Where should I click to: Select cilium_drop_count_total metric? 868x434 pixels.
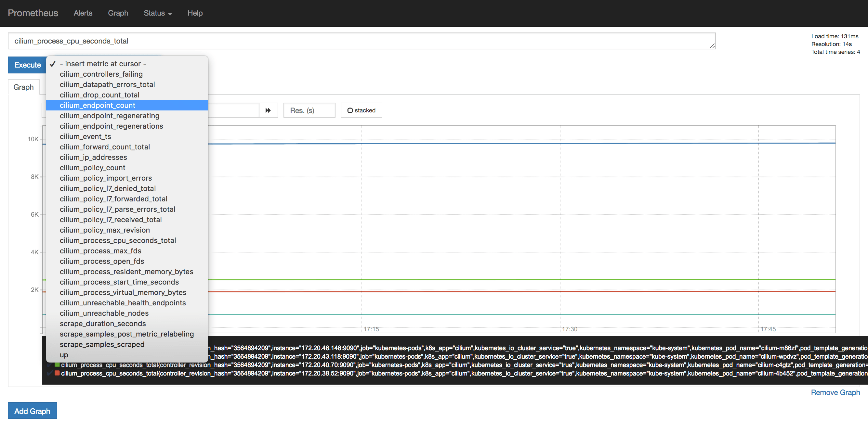pyautogui.click(x=127, y=95)
